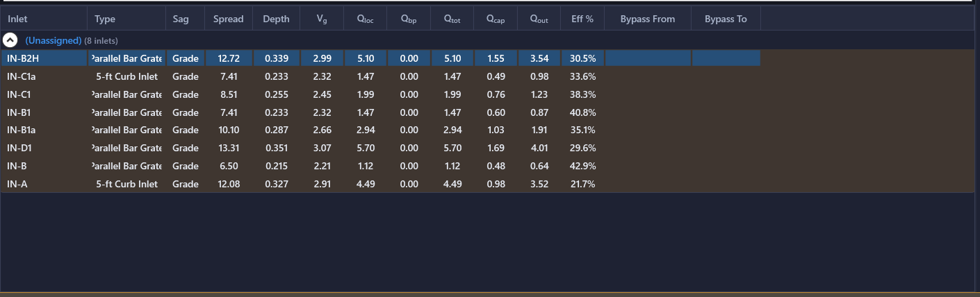Click efficiency value 35.1%
The image size is (980, 297).
coord(582,130)
